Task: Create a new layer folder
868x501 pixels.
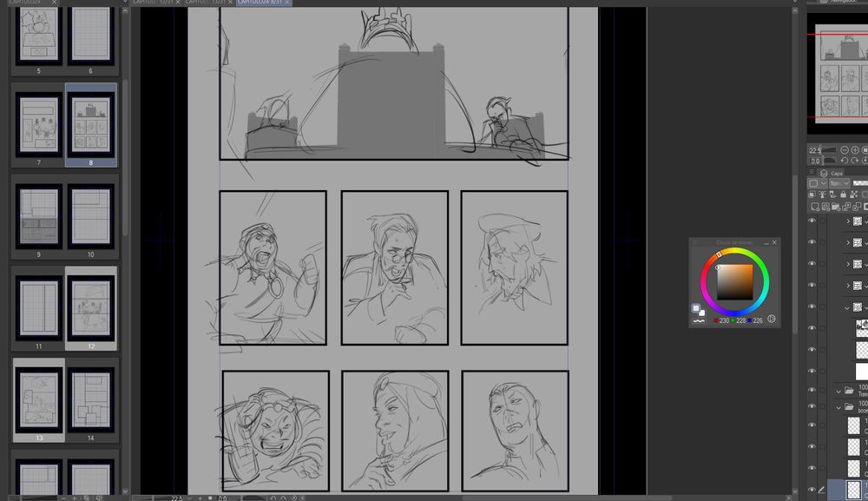Action: pos(836,208)
